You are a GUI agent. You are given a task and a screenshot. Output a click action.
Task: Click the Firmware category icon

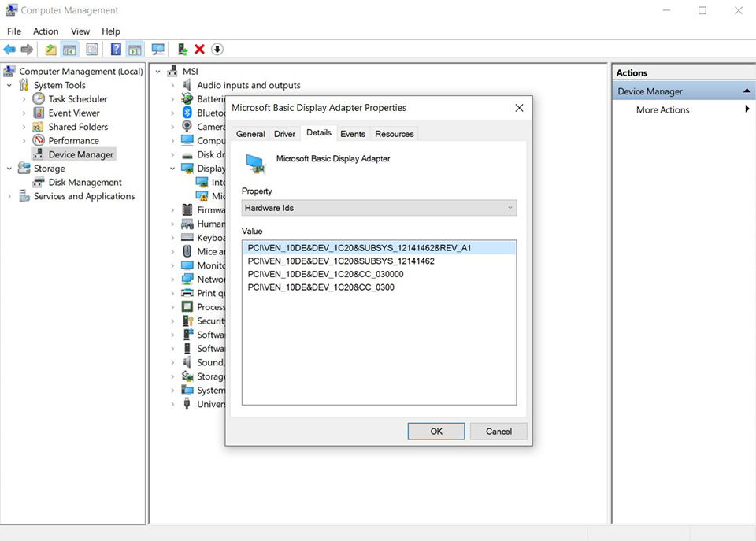(x=187, y=209)
